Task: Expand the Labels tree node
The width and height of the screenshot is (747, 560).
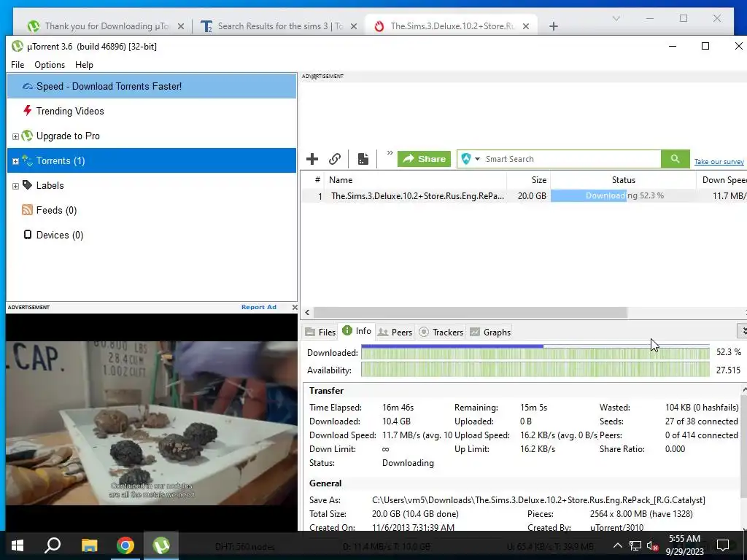Action: coord(15,186)
